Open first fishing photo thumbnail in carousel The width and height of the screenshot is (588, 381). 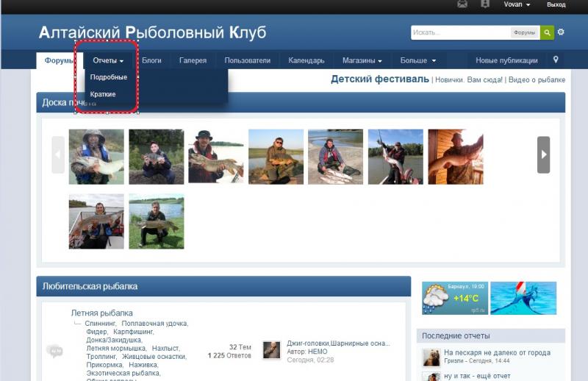click(96, 157)
